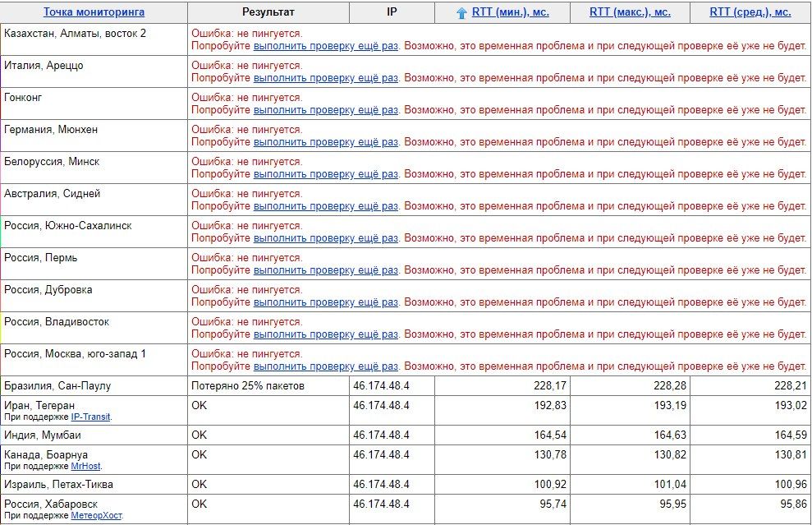Click average RTT value 95,86
This screenshot has height=525, width=812.
point(793,504)
